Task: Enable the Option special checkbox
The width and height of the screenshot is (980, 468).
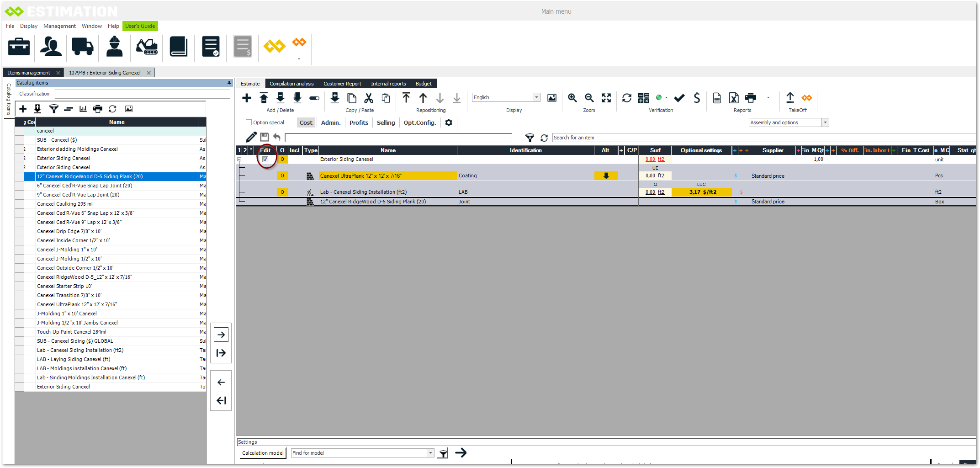Action: [249, 122]
